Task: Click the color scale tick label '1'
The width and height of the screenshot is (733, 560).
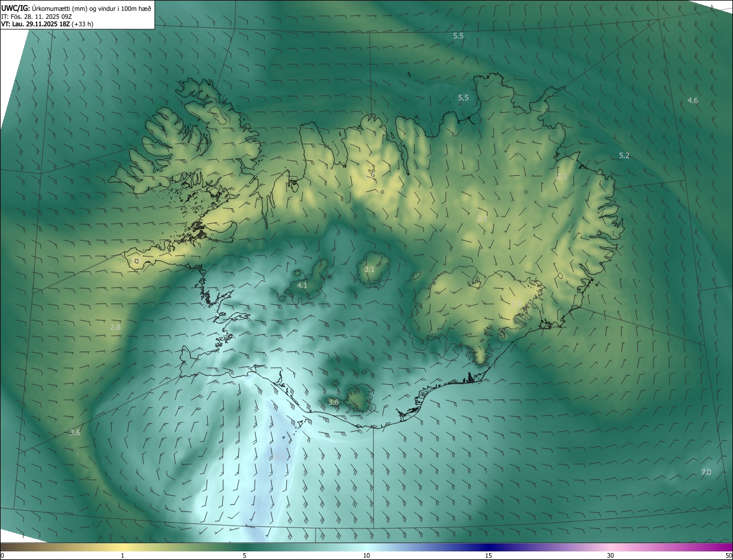Action: pos(123,555)
